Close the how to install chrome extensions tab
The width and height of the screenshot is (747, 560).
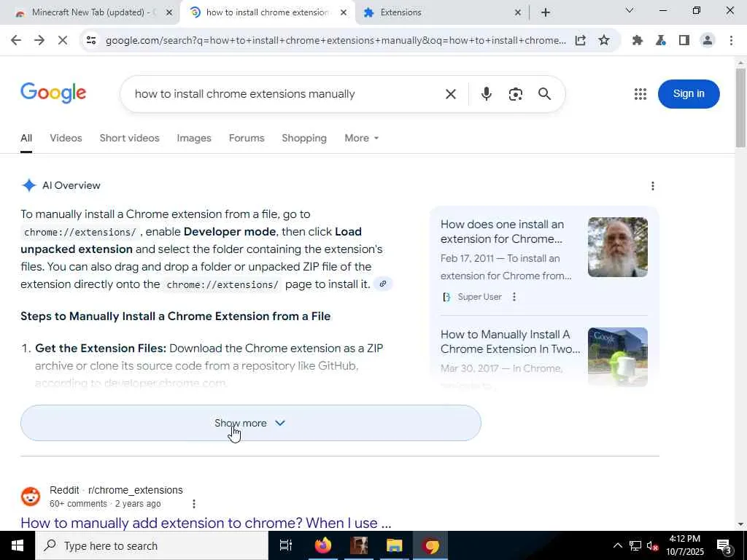pos(344,13)
